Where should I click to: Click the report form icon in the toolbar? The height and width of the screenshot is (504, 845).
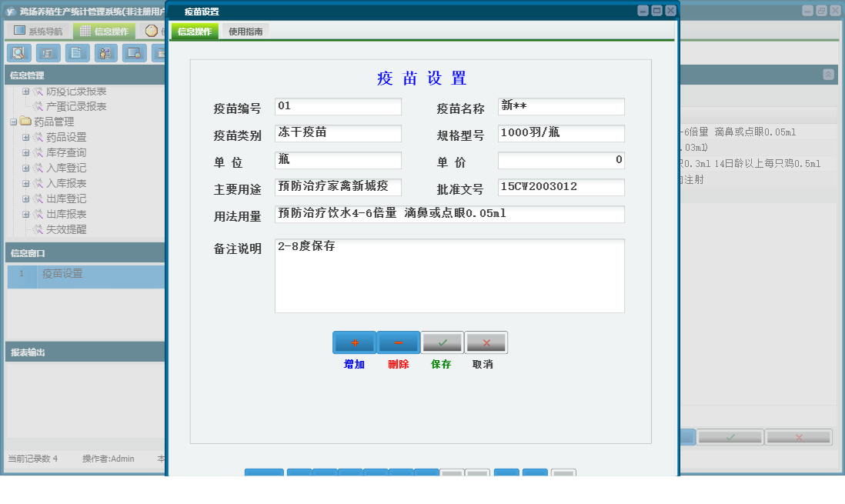[x=47, y=52]
